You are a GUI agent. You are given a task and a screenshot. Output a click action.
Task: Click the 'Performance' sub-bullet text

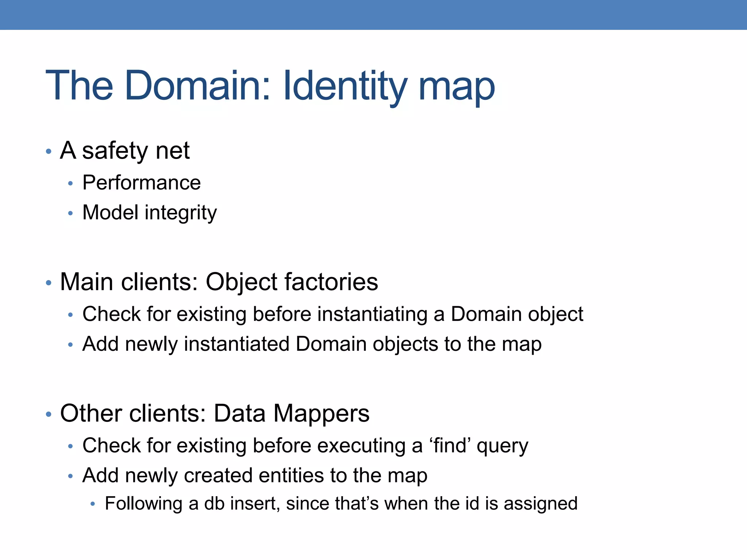(142, 182)
